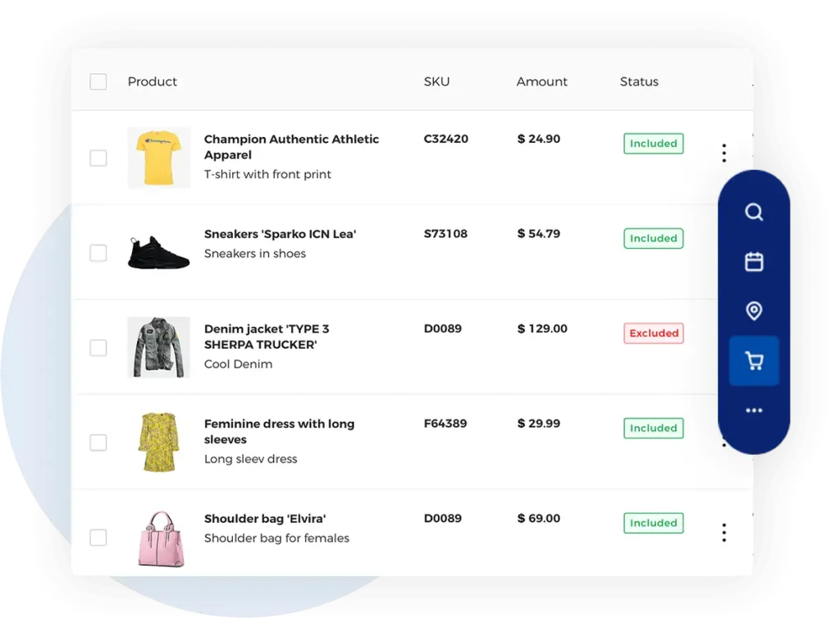
Task: Tick the Denim jacket row checkbox
Action: click(x=98, y=347)
